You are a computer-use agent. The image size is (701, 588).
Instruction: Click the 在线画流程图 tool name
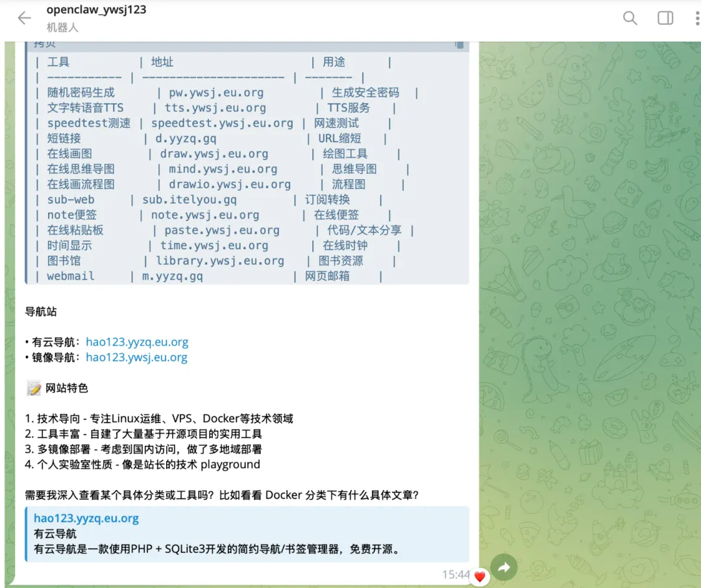click(80, 184)
